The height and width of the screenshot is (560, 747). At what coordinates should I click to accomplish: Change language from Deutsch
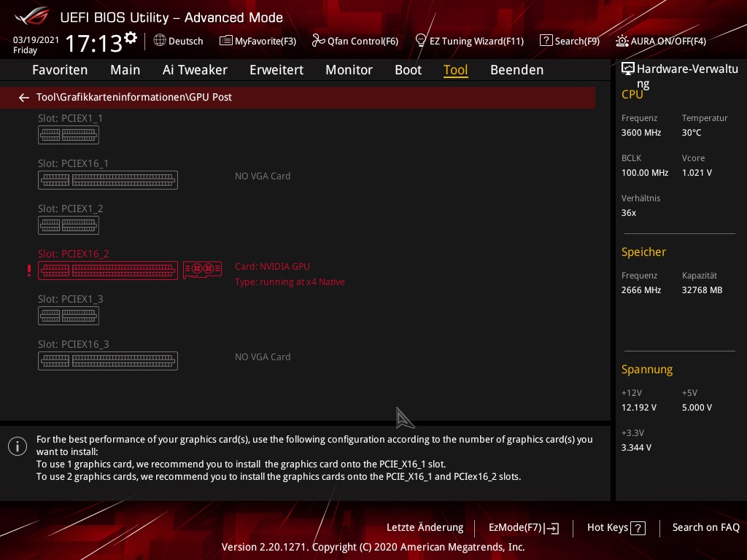(x=185, y=41)
